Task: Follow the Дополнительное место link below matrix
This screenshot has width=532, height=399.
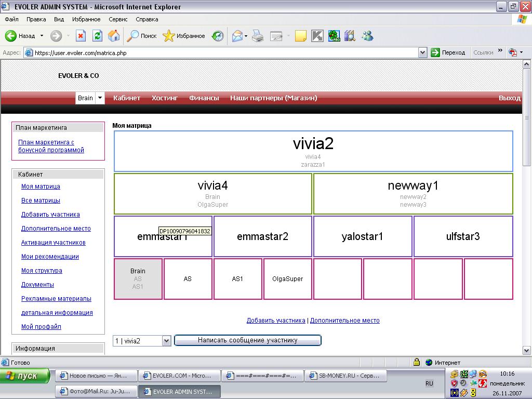Action: 344,321
